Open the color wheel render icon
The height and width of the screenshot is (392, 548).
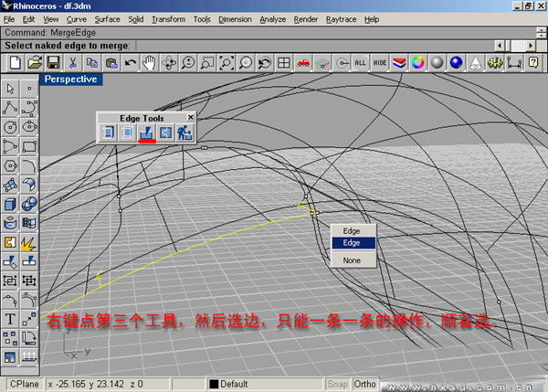click(x=417, y=62)
